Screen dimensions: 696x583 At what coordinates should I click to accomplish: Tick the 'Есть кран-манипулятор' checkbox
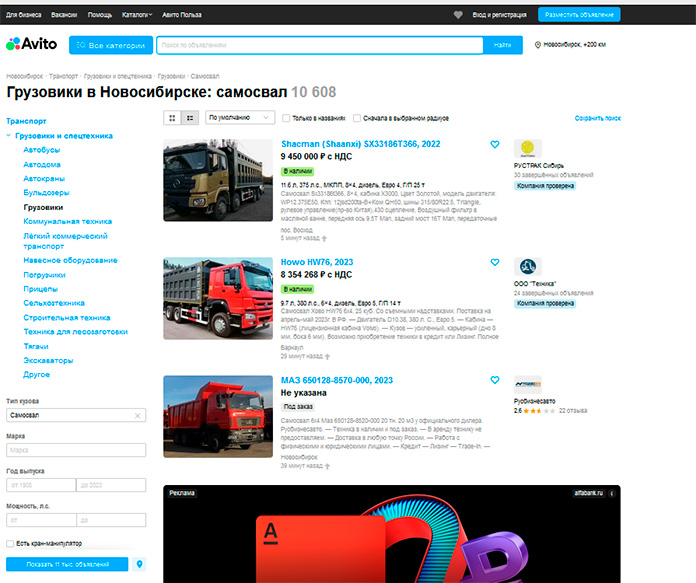click(10, 543)
